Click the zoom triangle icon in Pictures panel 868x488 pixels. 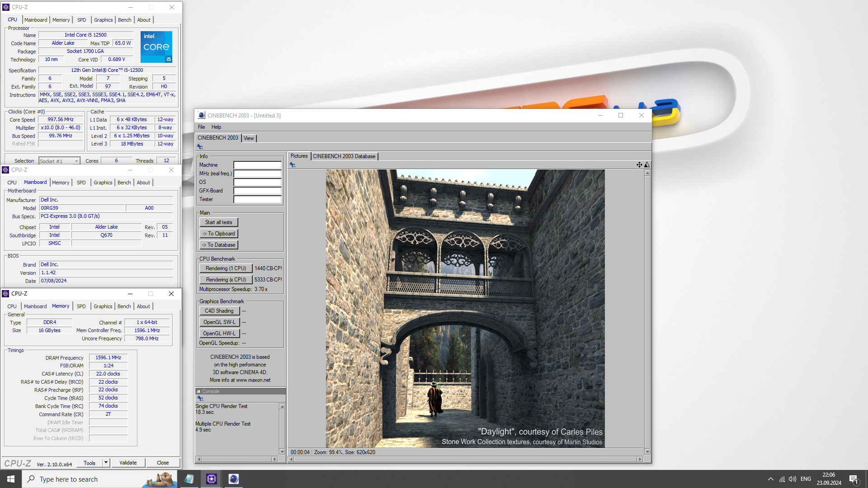647,165
